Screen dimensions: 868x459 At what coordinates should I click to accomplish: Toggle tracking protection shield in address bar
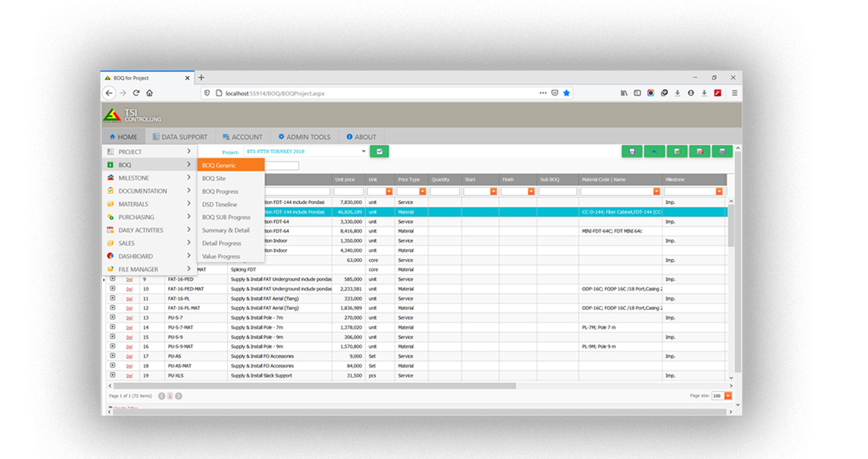(x=208, y=93)
